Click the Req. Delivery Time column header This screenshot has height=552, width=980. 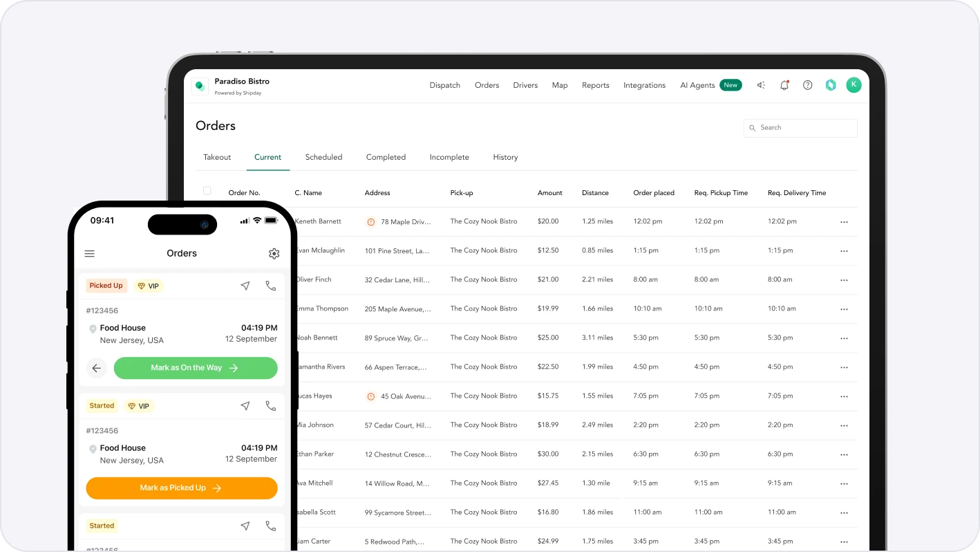coord(797,193)
